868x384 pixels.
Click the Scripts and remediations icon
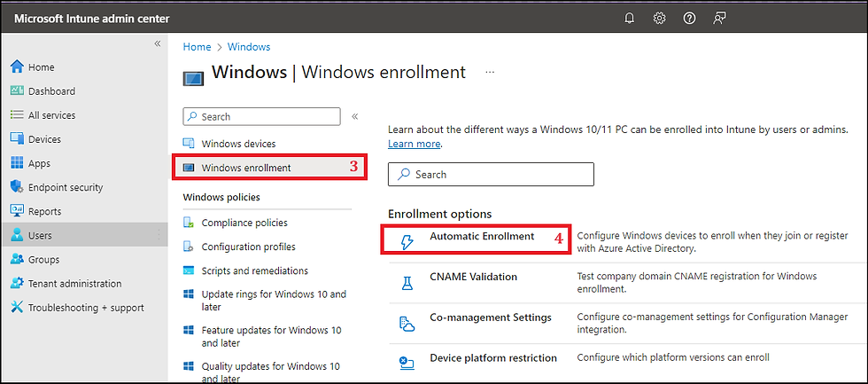pos(189,271)
